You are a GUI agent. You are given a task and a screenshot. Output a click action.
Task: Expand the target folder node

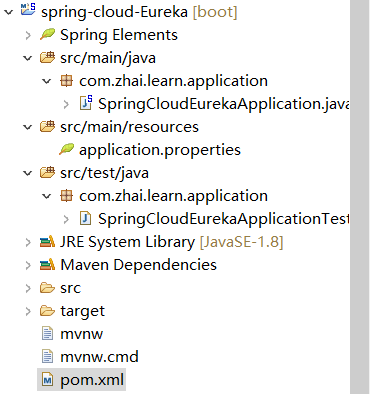click(28, 311)
